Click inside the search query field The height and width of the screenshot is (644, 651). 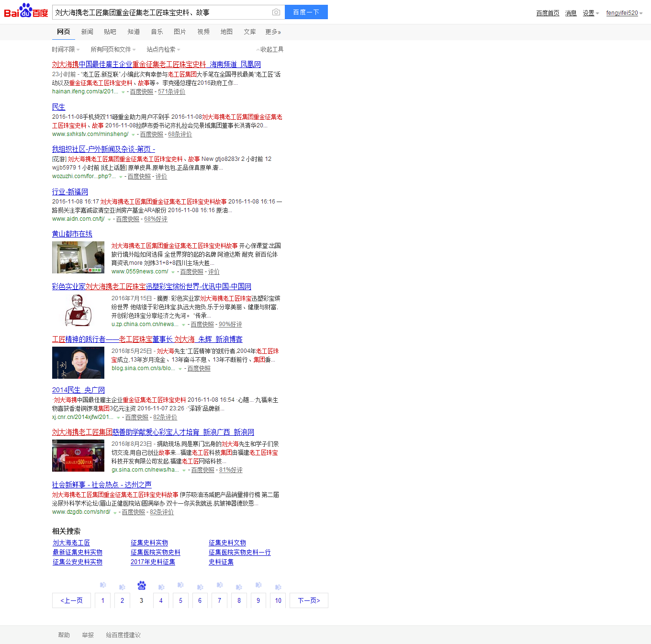click(x=161, y=12)
